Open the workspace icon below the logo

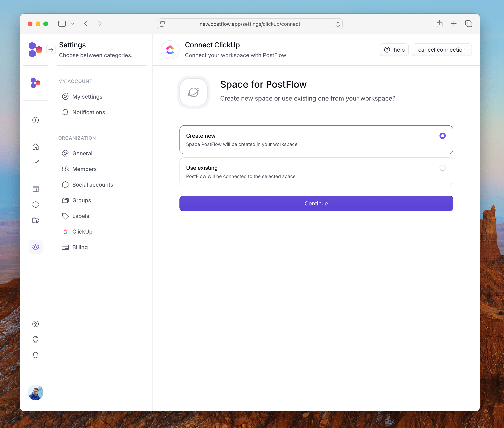coord(35,83)
